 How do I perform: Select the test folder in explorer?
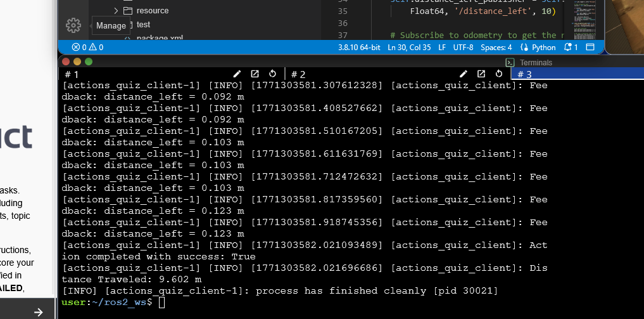tap(143, 25)
